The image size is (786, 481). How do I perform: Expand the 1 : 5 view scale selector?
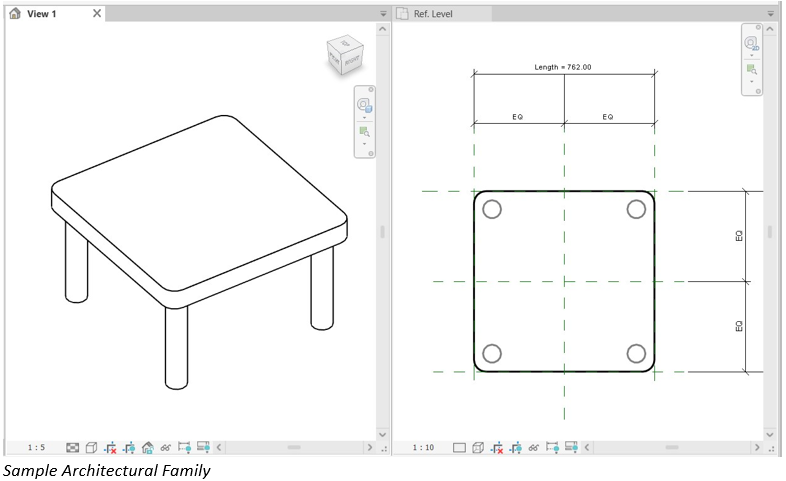click(x=36, y=448)
